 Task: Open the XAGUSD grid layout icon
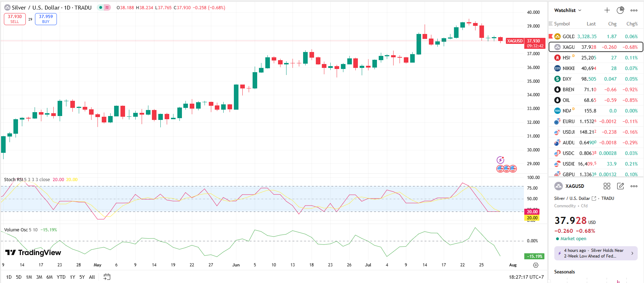click(607, 186)
